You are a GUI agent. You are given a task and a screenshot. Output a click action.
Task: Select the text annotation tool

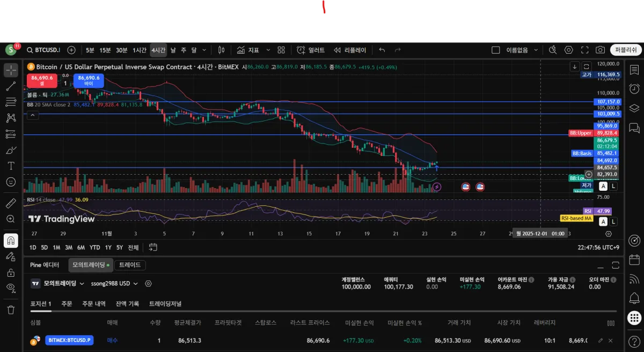click(x=11, y=166)
